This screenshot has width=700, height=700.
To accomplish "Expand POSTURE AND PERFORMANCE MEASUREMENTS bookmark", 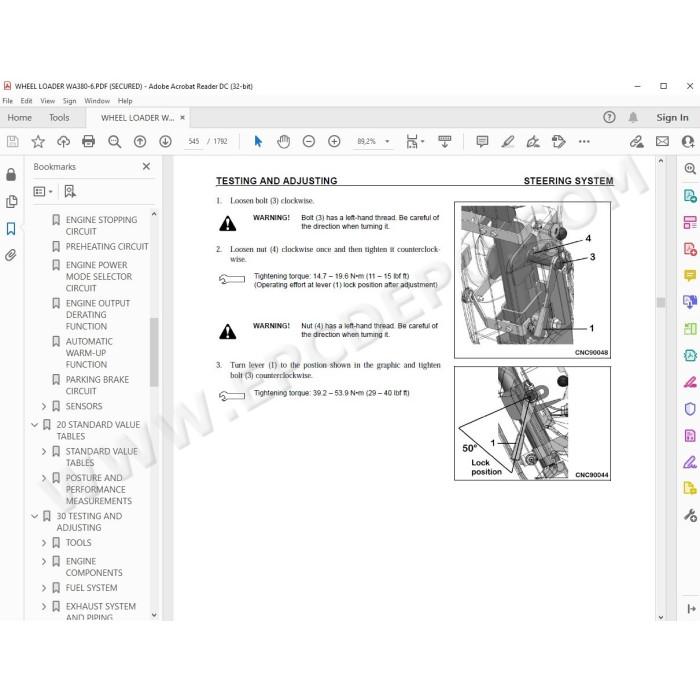I will pyautogui.click(x=44, y=478).
